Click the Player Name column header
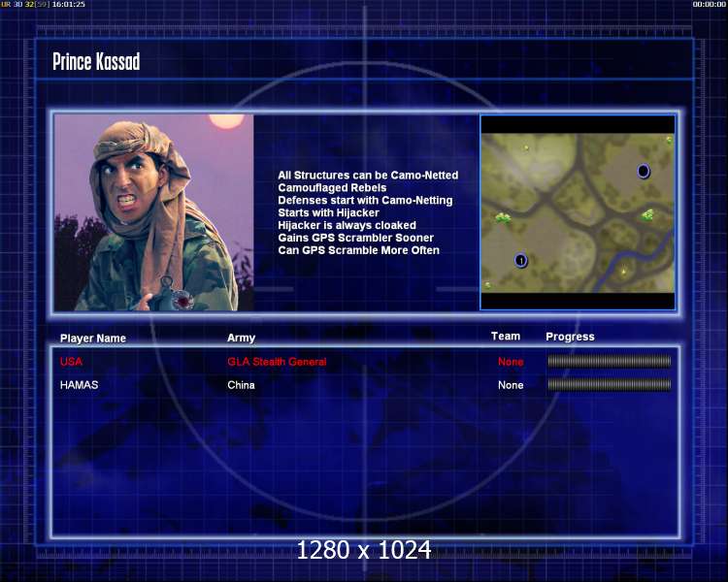 coord(93,338)
